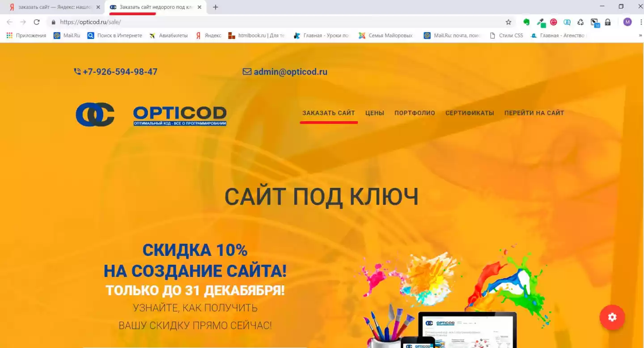Click the СКИДКА 10% text

(195, 250)
